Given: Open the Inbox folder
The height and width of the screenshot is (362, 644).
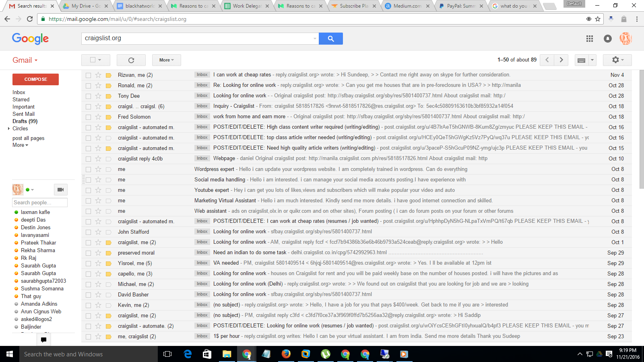Looking at the screenshot, I should tap(19, 92).
